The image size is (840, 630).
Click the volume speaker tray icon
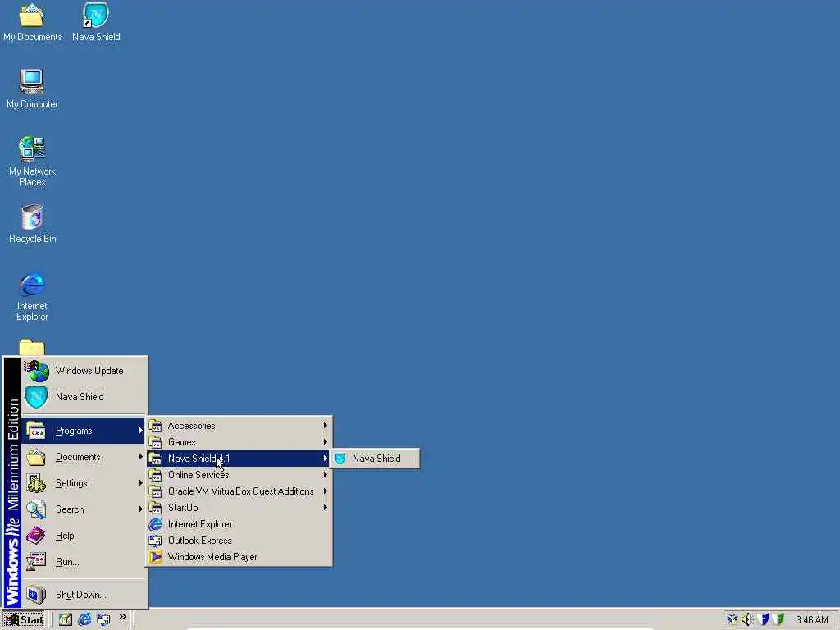[x=746, y=620]
